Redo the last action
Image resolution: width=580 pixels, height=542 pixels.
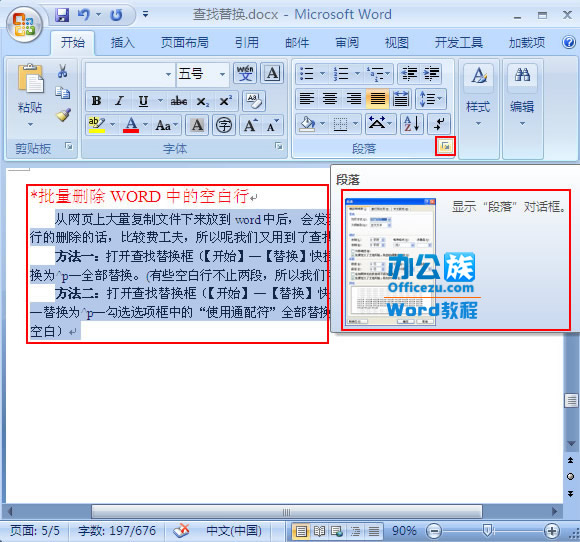[x=117, y=15]
